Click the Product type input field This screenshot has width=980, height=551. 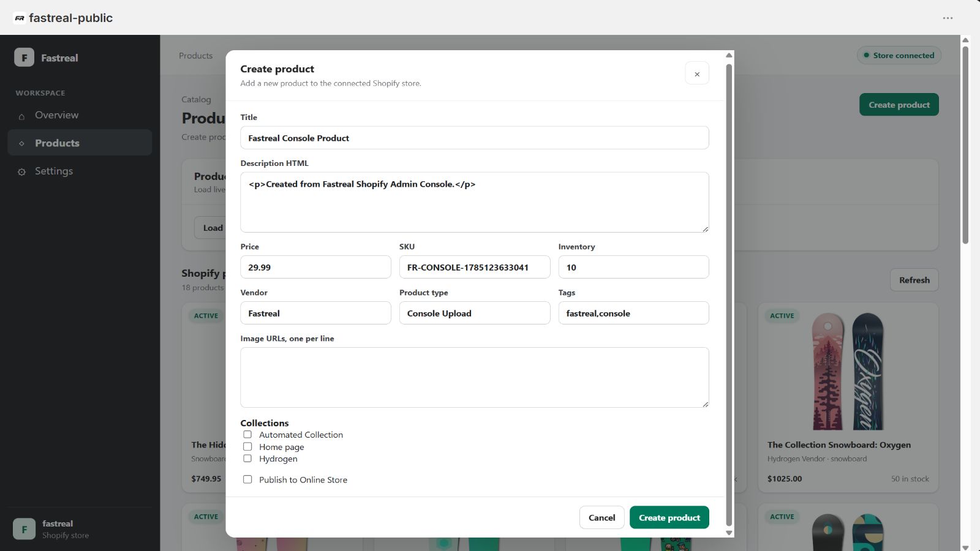(x=475, y=313)
